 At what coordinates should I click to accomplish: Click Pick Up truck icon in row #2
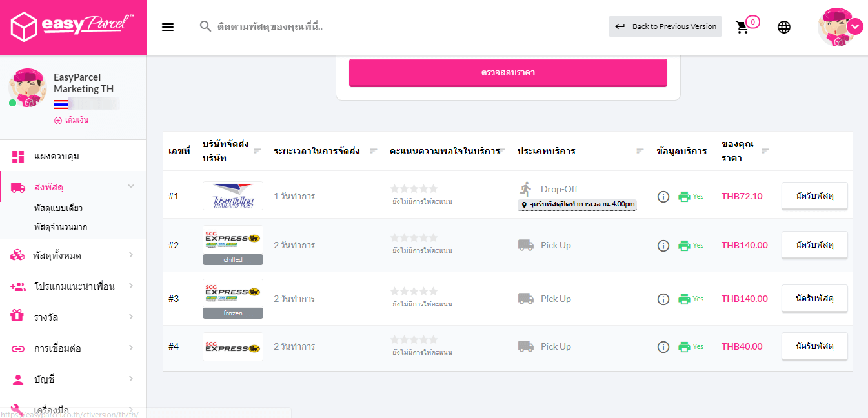(x=526, y=245)
